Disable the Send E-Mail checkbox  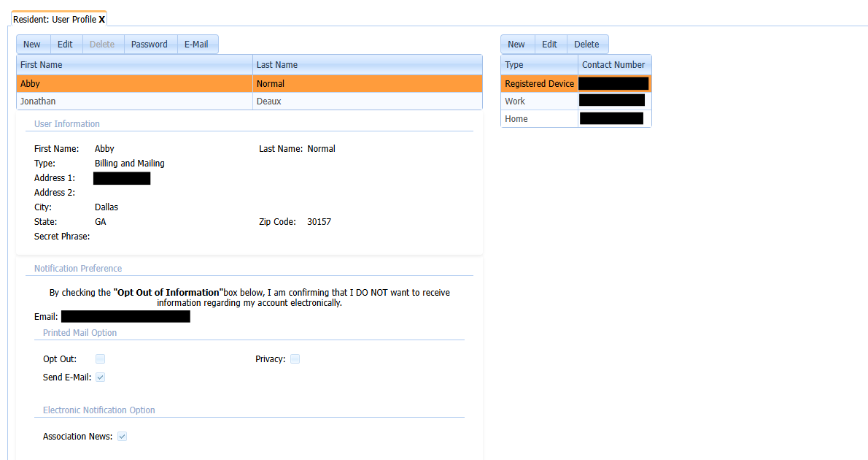100,377
